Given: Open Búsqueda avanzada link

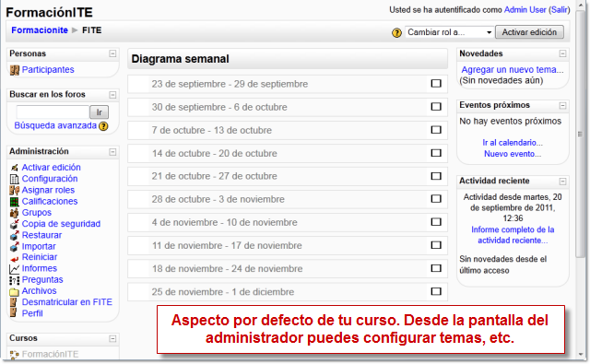Looking at the screenshot, I should pyautogui.click(x=55, y=125).
